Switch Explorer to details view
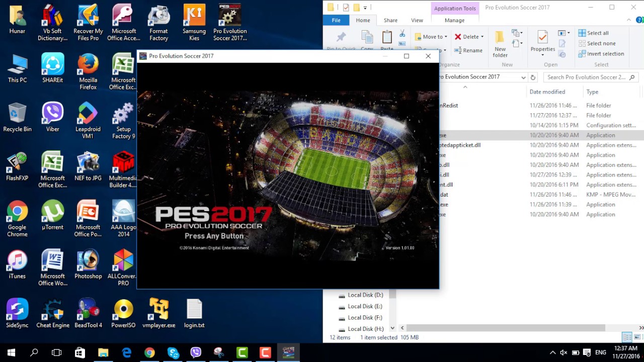Viewport: 644px width, 362px height. [627, 337]
